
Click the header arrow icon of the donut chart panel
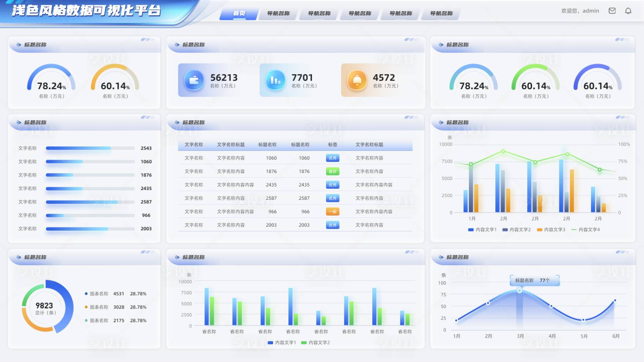pyautogui.click(x=19, y=257)
